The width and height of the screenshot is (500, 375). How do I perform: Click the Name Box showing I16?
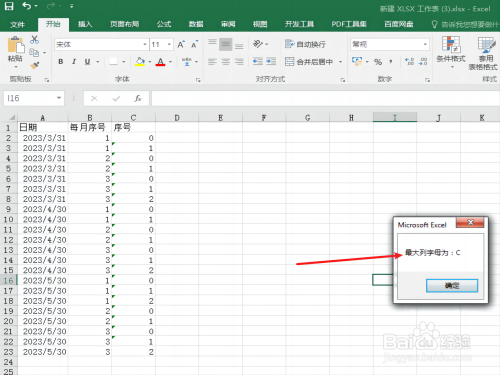coord(34,98)
